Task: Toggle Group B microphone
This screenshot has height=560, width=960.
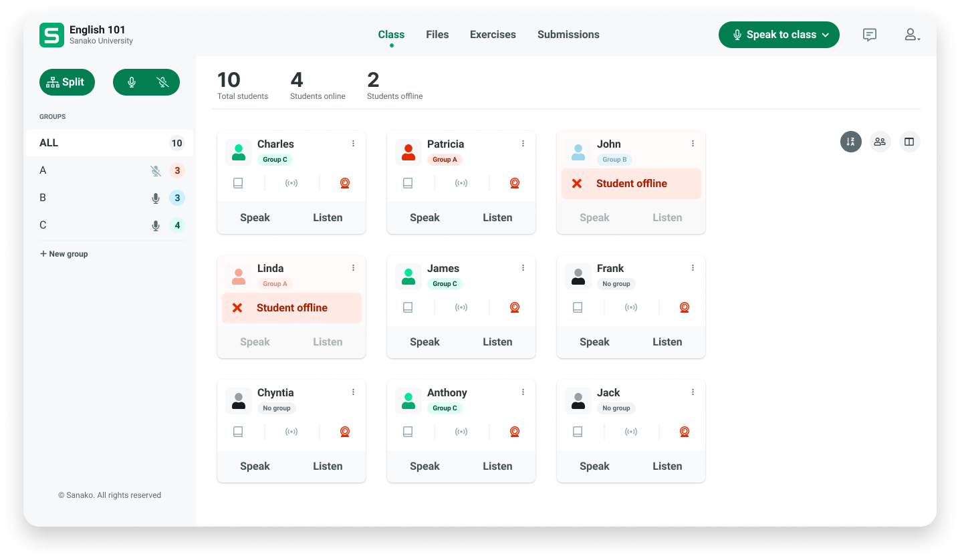Action: [x=156, y=198]
